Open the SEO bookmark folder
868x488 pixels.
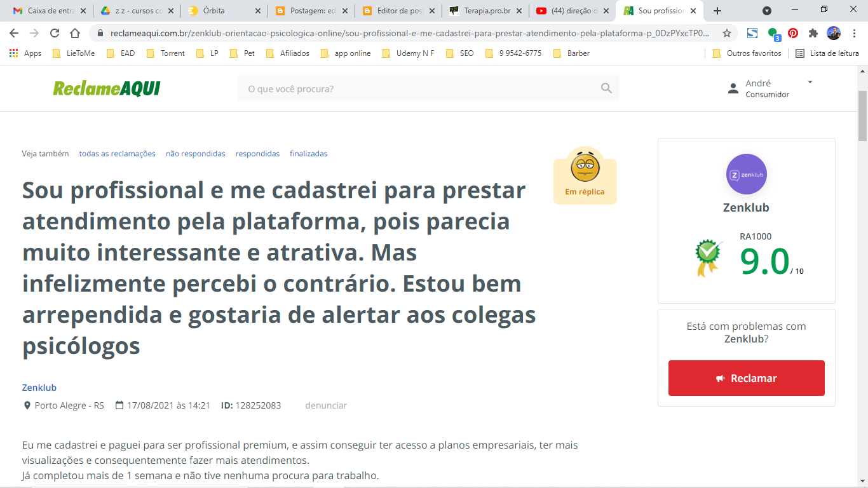460,53
